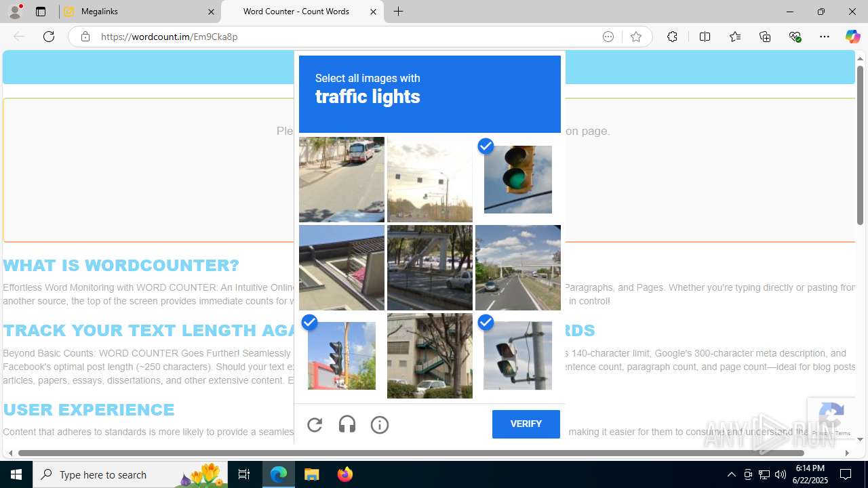Image resolution: width=868 pixels, height=488 pixels.
Task: Click the WHAT IS WORDCOUNTER? heading
Action: click(x=121, y=265)
